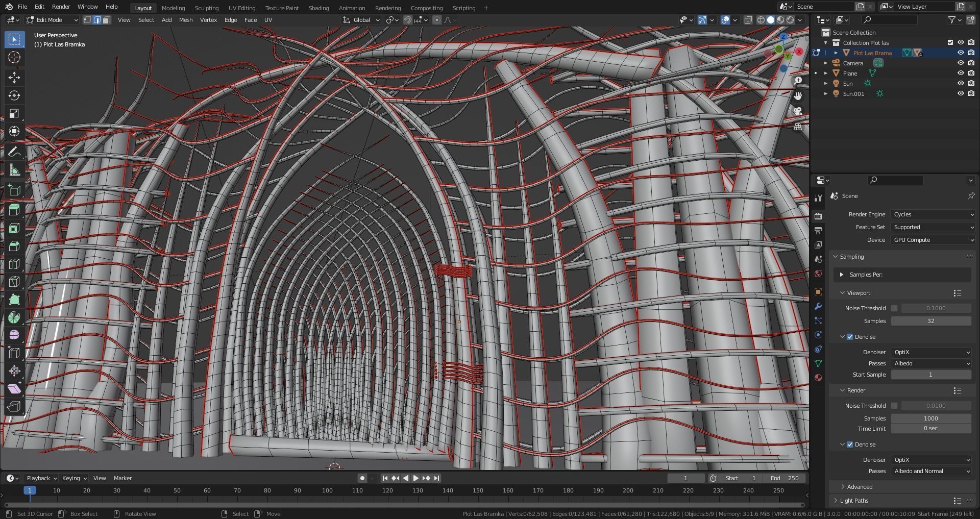Adjust the Render Samples value field
This screenshot has height=519, width=980.
click(930, 418)
